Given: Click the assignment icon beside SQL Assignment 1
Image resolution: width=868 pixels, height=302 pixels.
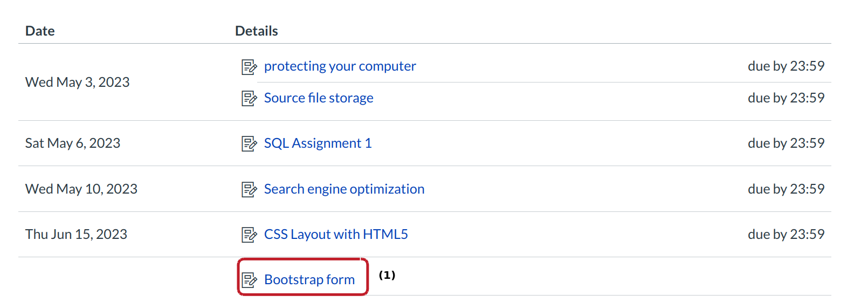Looking at the screenshot, I should [x=249, y=144].
